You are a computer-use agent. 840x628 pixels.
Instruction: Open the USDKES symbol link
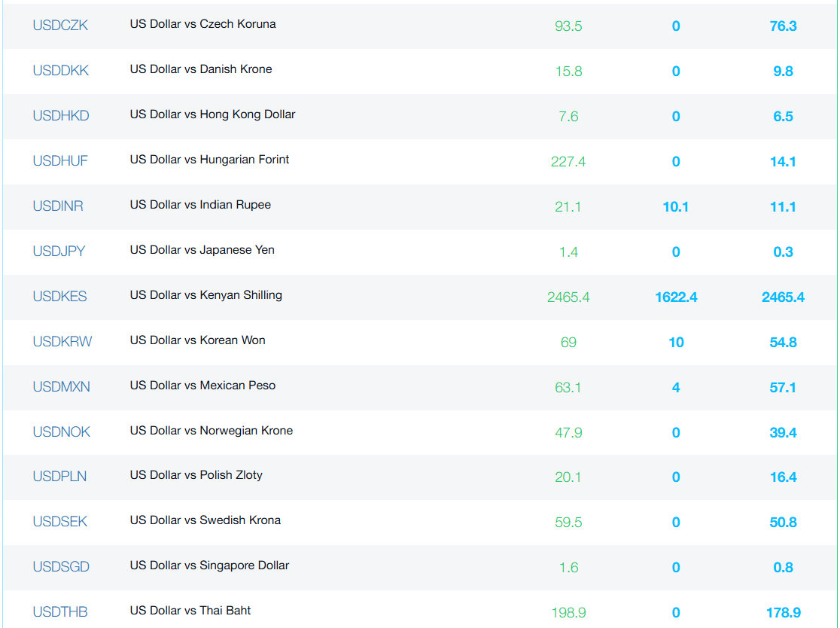(59, 297)
